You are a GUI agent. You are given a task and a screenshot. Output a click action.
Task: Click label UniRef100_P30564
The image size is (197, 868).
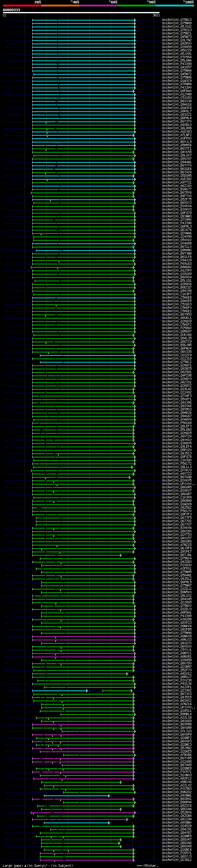177,57
